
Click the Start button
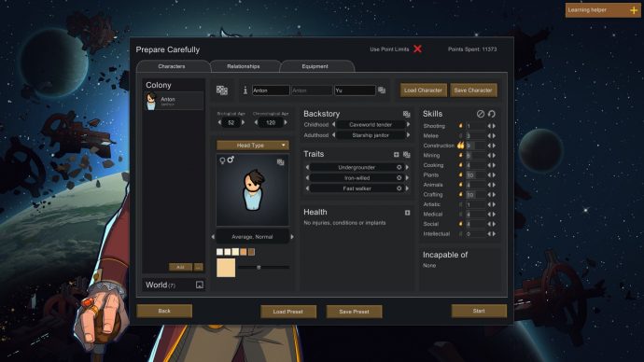(x=479, y=311)
